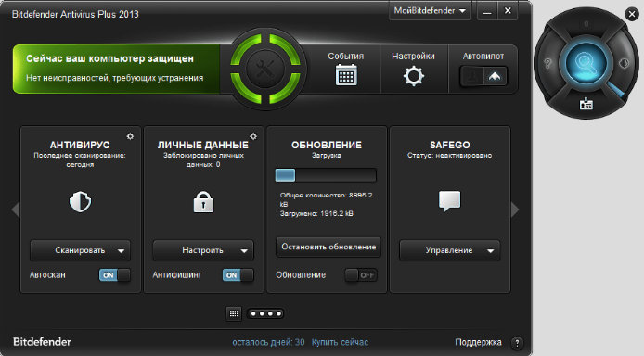The image size is (644, 356).
Task: Click the SAFEGO module title
Action: (x=450, y=145)
